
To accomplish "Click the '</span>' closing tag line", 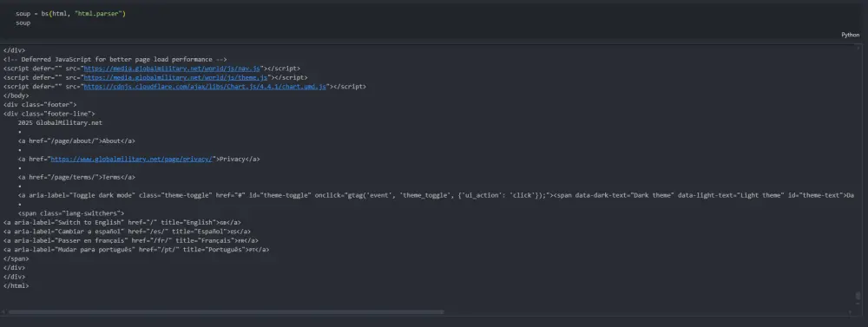I will click(x=16, y=259).
